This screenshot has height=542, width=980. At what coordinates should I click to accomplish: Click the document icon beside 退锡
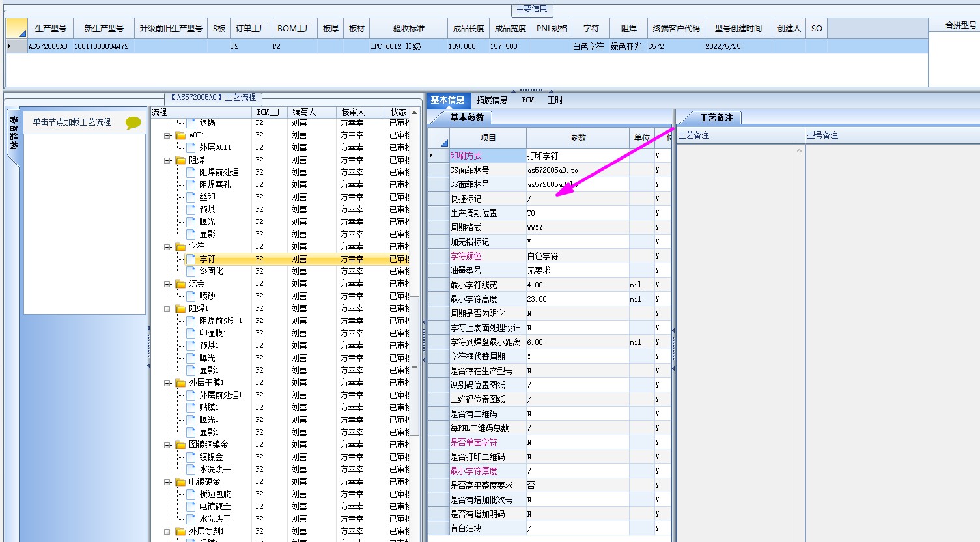(191, 122)
